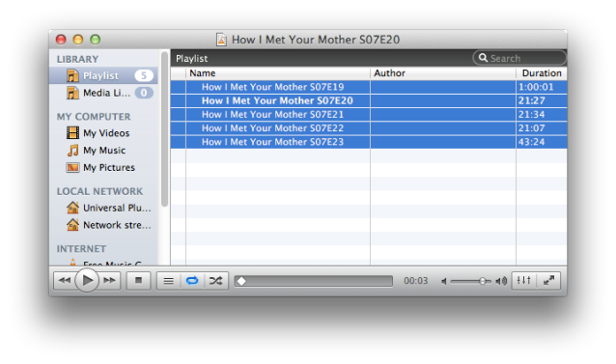Click the Playlist item count badge 5
The image size is (616, 364).
click(144, 75)
